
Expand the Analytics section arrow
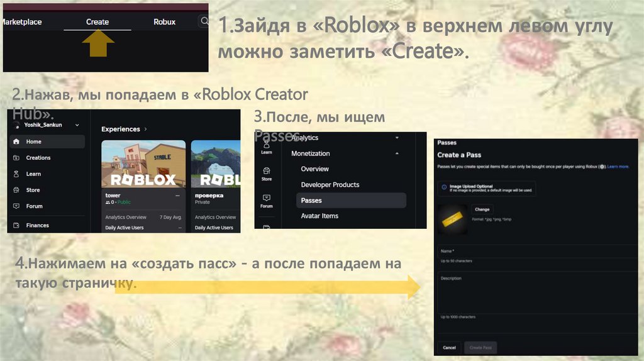click(x=397, y=138)
